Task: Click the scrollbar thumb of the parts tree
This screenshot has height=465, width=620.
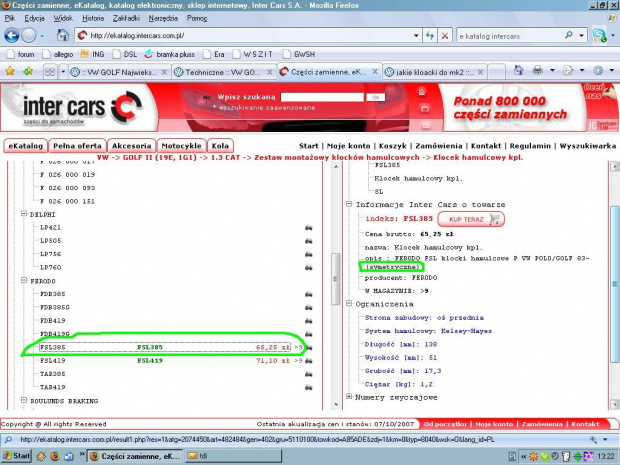Action: (x=336, y=279)
